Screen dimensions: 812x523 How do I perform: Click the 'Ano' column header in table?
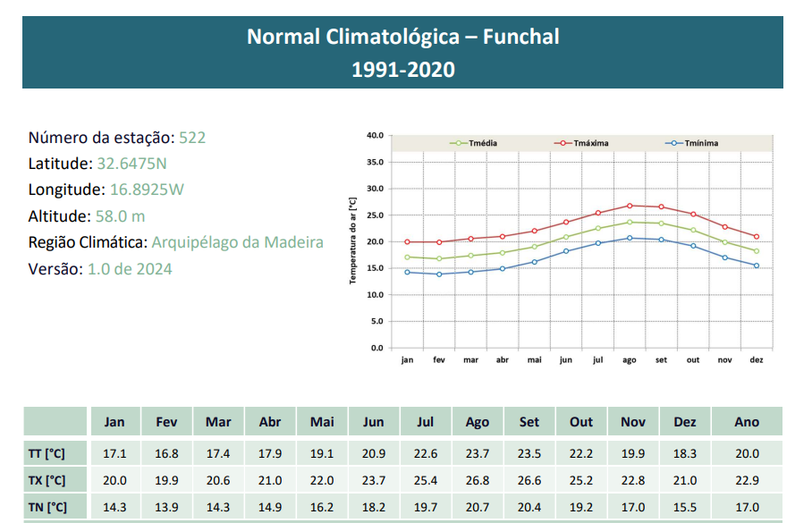click(746, 422)
